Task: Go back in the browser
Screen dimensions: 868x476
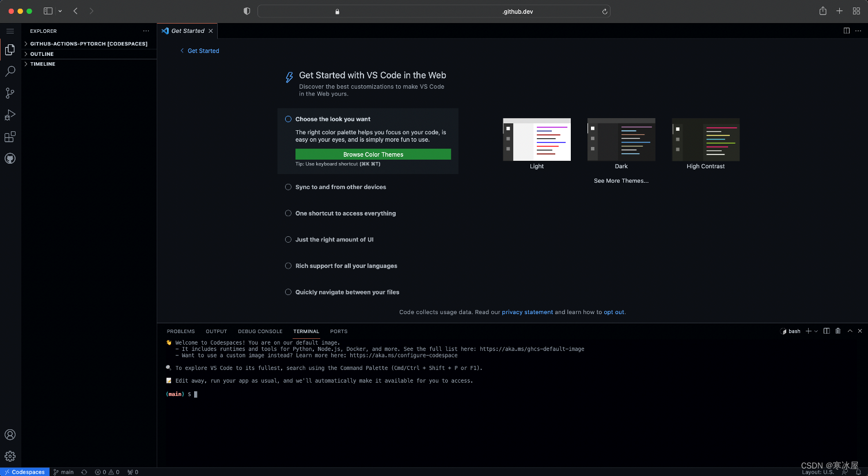Action: [75, 11]
